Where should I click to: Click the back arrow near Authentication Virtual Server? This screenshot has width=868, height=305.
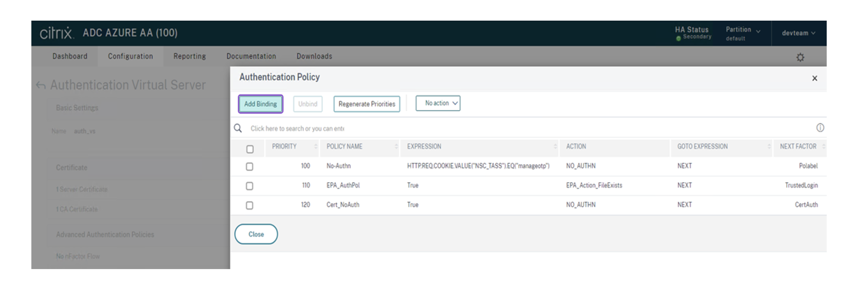[41, 85]
